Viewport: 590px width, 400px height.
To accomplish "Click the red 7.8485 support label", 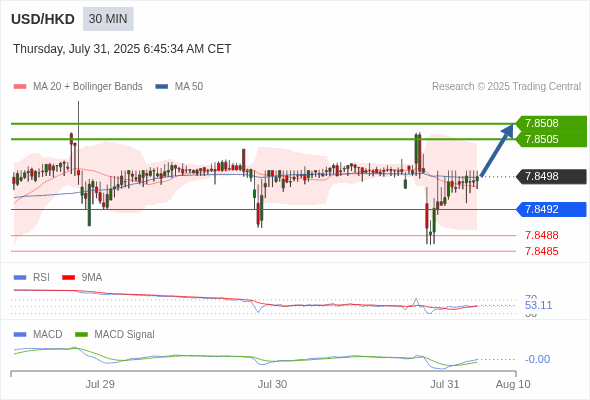I will pyautogui.click(x=541, y=251).
